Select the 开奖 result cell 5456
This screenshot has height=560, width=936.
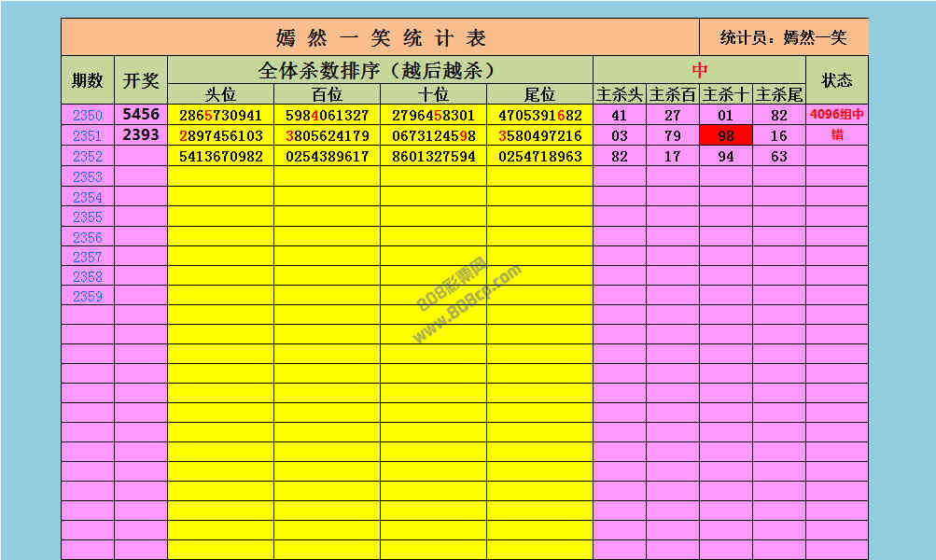(141, 115)
